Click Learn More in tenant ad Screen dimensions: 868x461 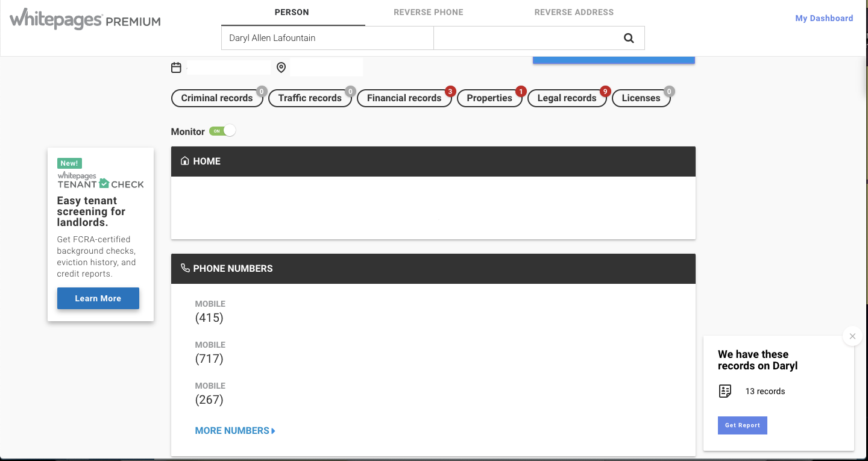[98, 298]
